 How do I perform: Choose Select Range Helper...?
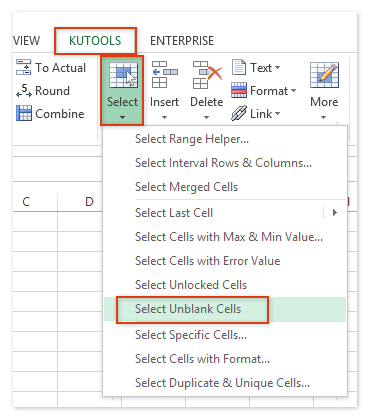(x=225, y=139)
